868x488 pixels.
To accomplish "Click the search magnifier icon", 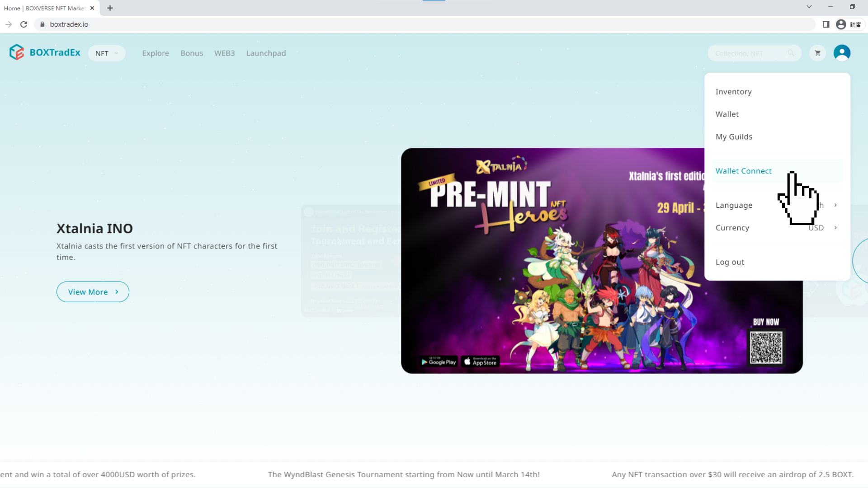I will pyautogui.click(x=791, y=53).
